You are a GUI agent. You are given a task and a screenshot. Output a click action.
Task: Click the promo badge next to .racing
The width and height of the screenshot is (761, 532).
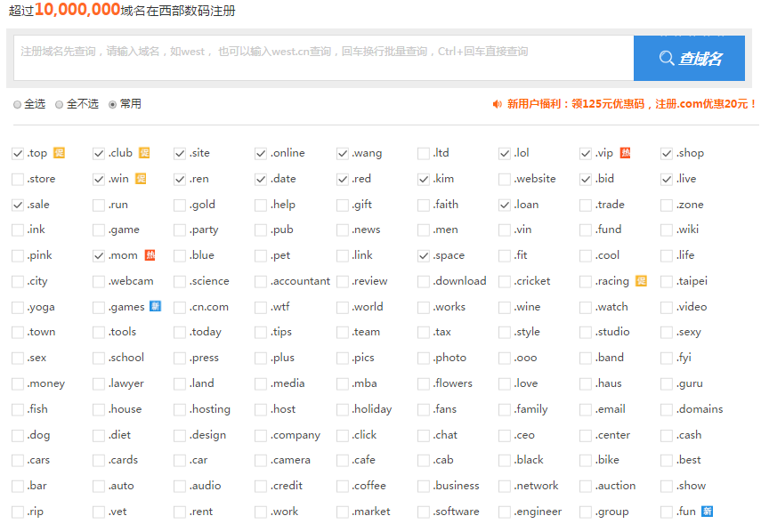(x=641, y=281)
